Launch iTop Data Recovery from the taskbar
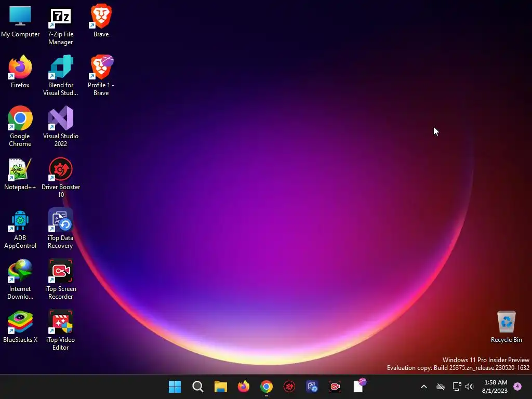532x399 pixels. 312,387
